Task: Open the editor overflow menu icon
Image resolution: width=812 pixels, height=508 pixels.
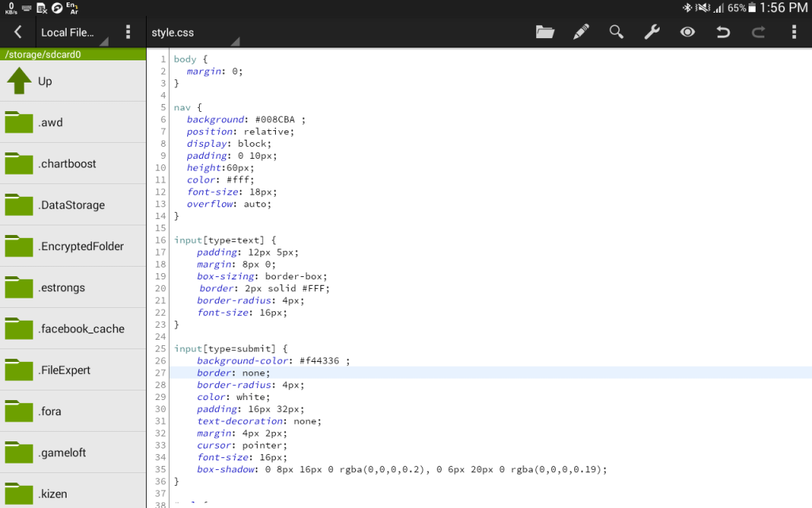Action: (794, 32)
